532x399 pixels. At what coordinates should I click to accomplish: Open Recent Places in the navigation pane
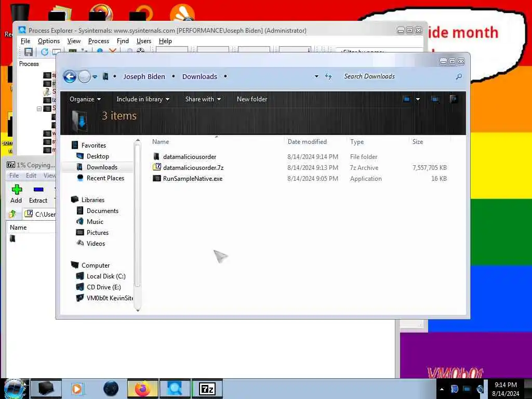tap(105, 178)
